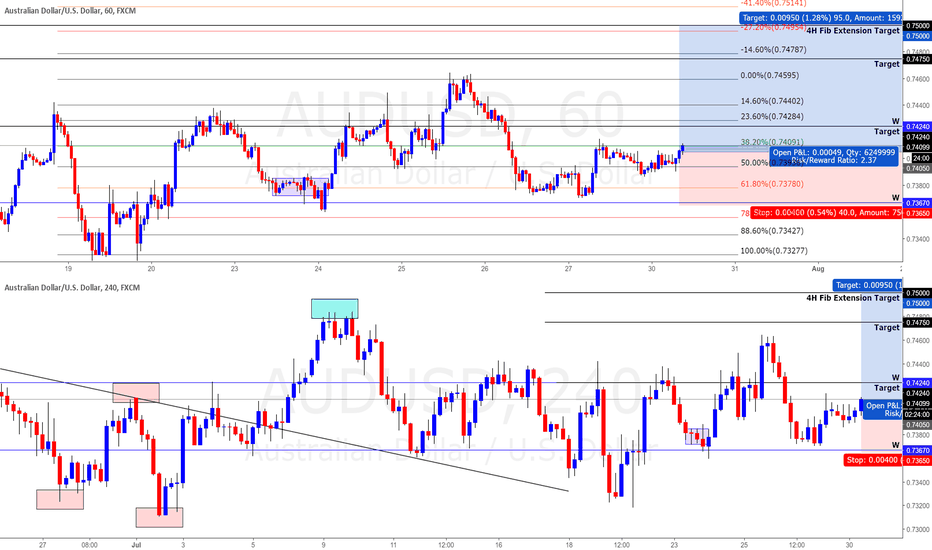
Task: Click date 31 on the 60 chart time axis
Action: point(735,269)
